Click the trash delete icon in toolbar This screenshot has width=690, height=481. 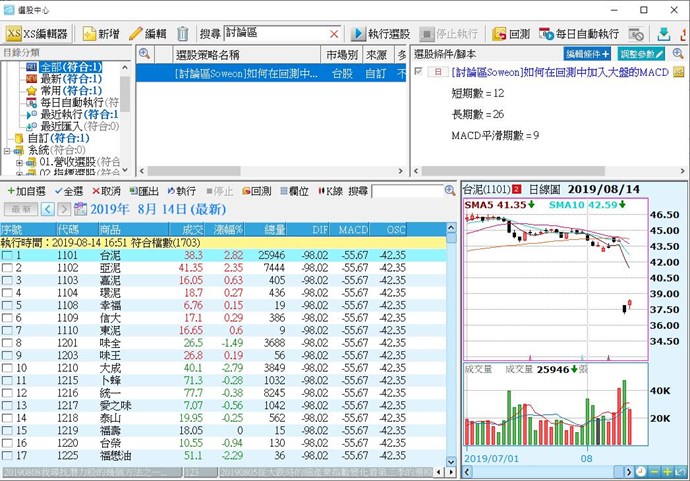(183, 33)
